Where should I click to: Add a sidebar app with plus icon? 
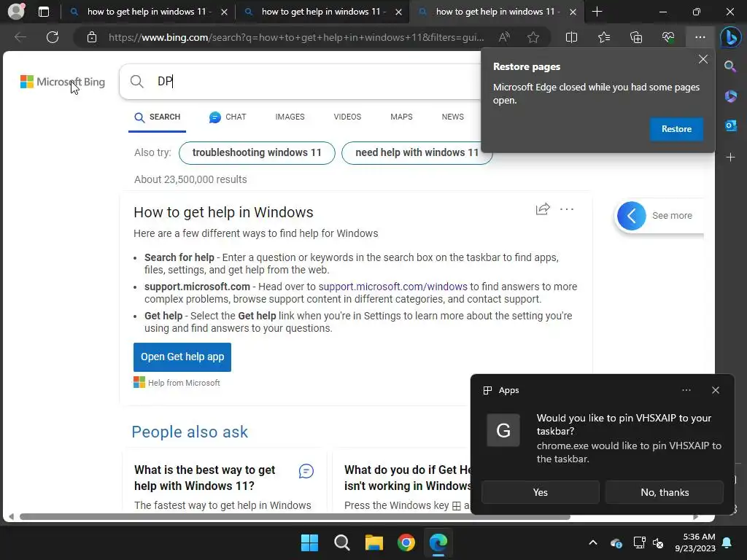[730, 157]
